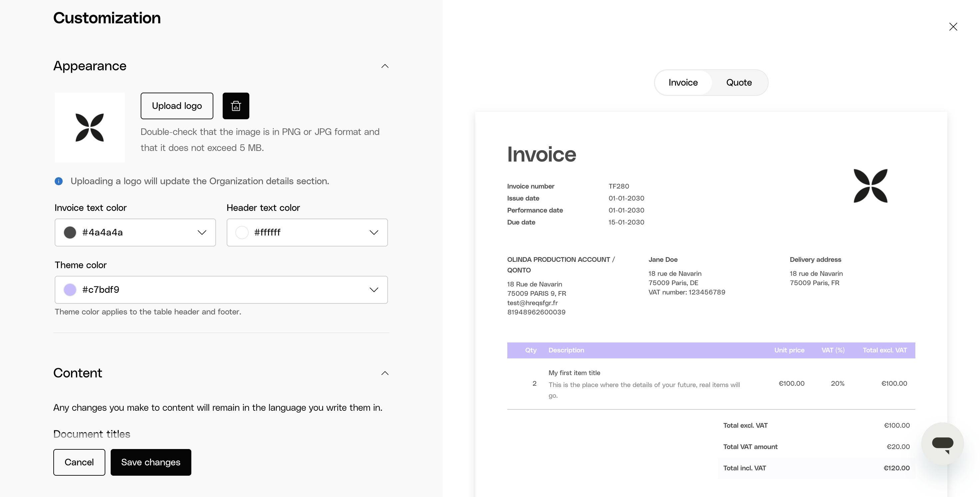980x497 pixels.
Task: Click the white #ffffff color swatch
Action: (x=242, y=232)
